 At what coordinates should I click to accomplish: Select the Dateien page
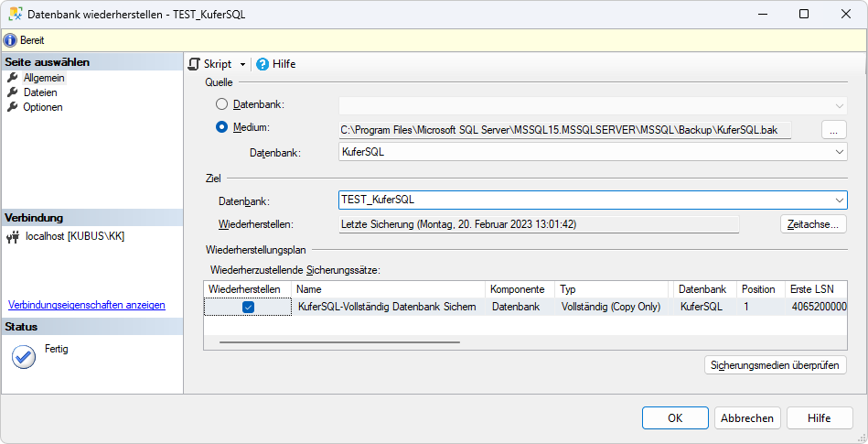(x=40, y=92)
